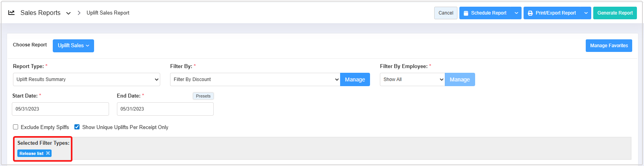644x166 pixels.
Task: Click the calendar icon on Schedule Report
Action: [466, 13]
